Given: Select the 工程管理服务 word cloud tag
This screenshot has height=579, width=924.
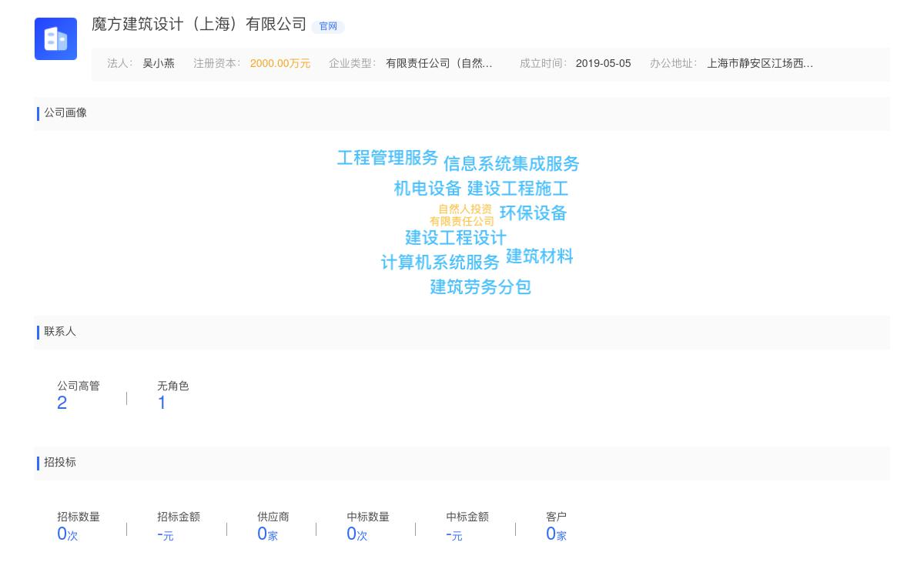Looking at the screenshot, I should pyautogui.click(x=387, y=158).
